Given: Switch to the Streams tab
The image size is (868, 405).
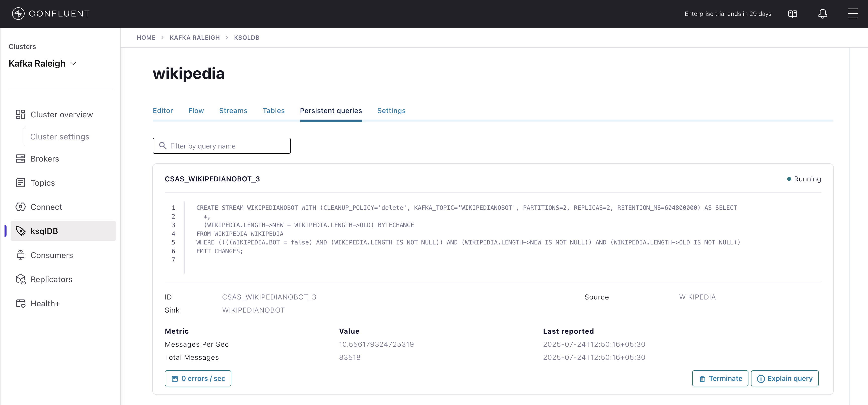Looking at the screenshot, I should (x=233, y=111).
